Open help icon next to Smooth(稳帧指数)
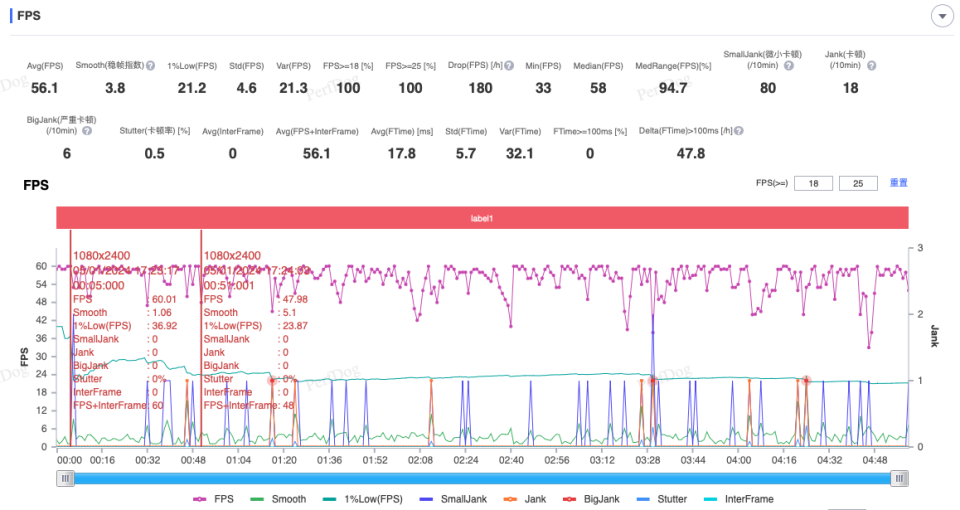Viewport: 960px width, 510px height. [x=151, y=66]
